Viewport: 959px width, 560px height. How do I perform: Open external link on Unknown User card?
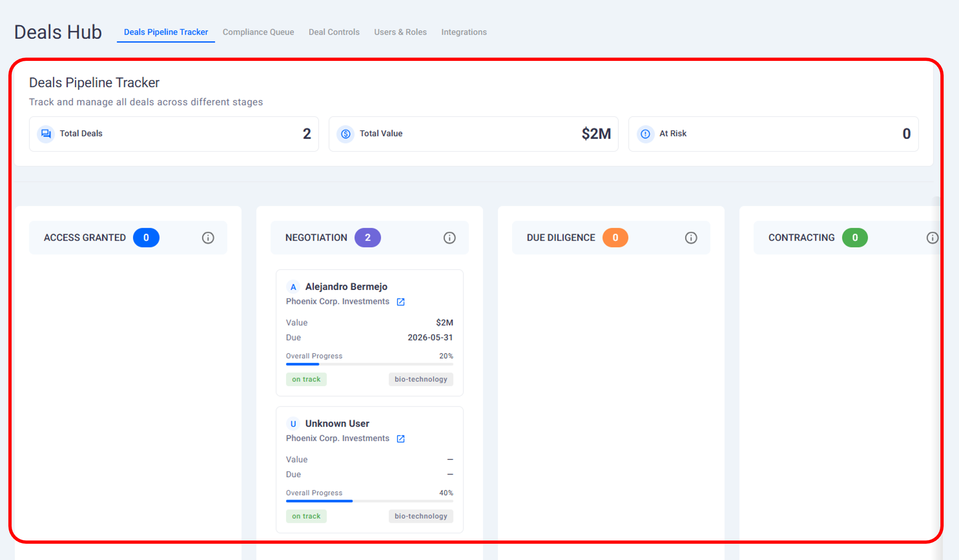400,439
